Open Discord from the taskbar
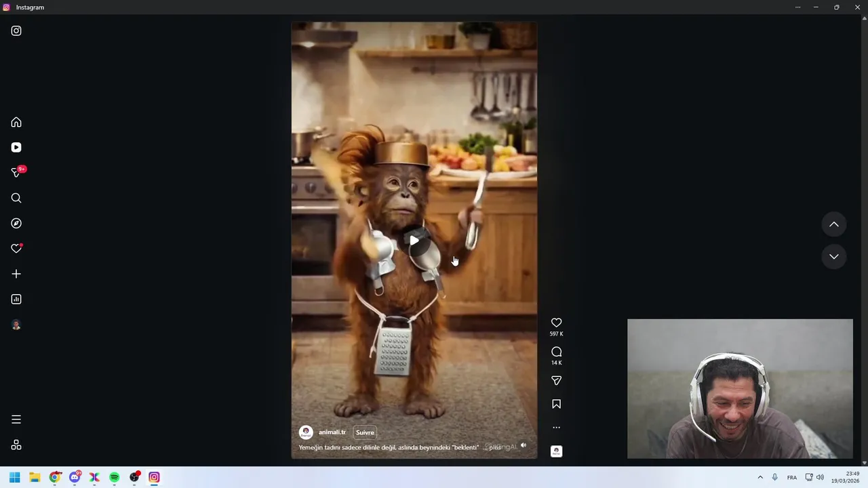 pos(75,477)
